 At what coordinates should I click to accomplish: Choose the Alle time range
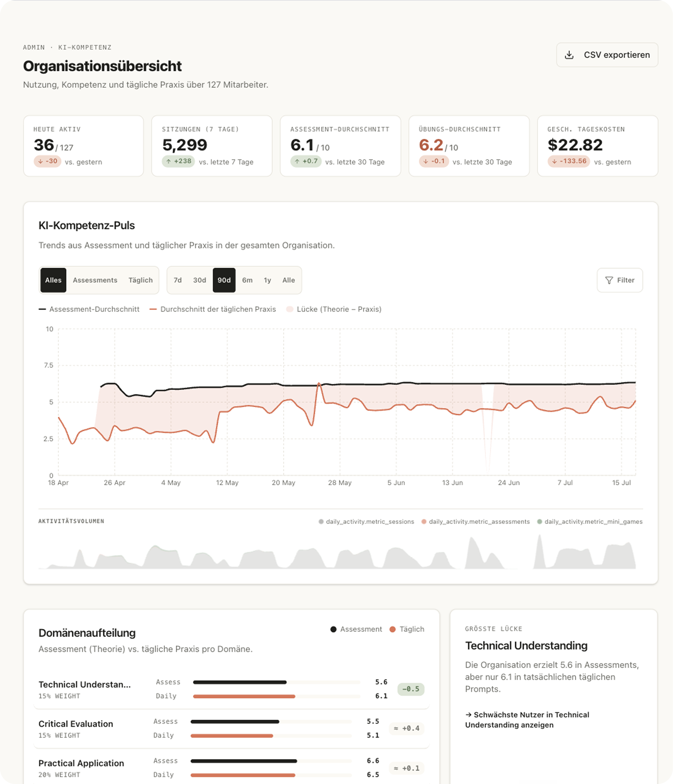click(x=289, y=280)
